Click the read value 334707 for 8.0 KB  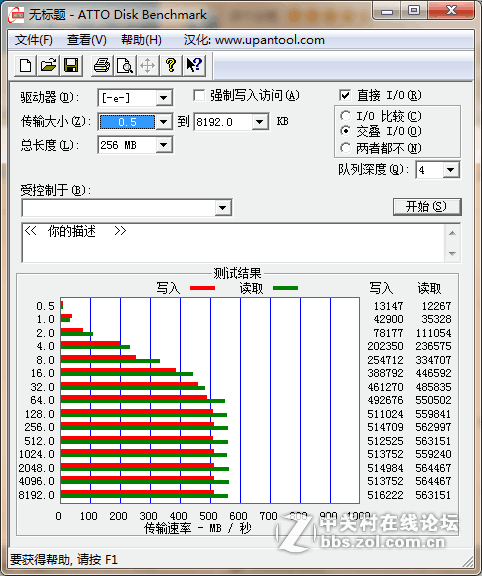click(x=433, y=360)
